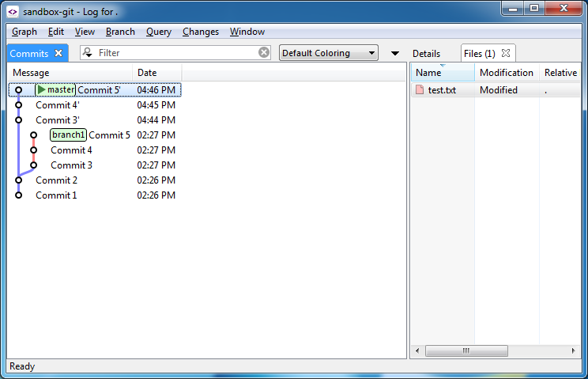
Task: Expand the black triangle options menu
Action: coord(395,54)
